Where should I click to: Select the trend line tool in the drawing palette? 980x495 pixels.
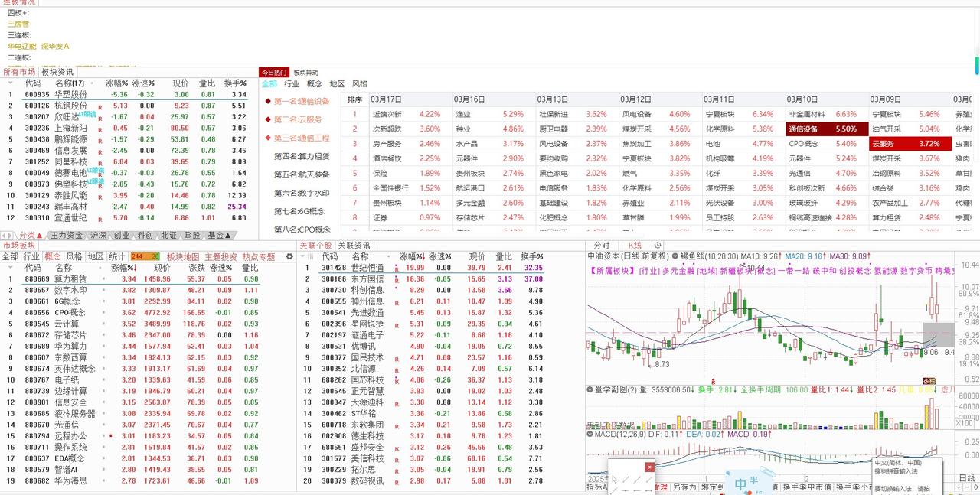click(626, 479)
